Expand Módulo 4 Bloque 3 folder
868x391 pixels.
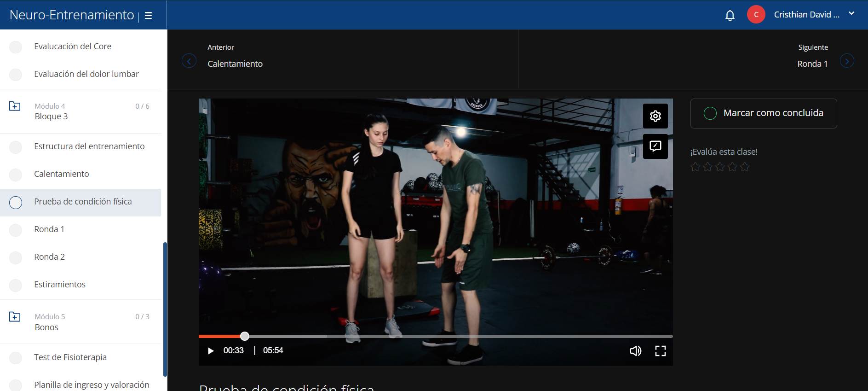click(15, 106)
